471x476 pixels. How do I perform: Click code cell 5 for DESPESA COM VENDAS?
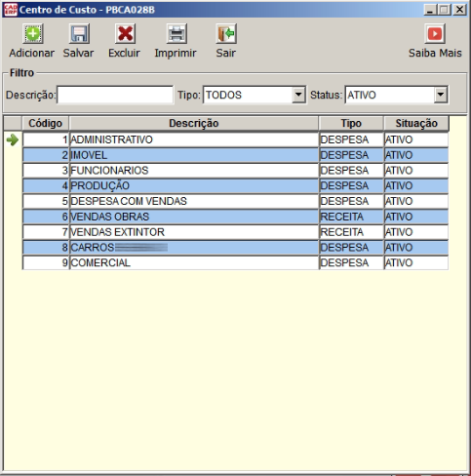tap(46, 201)
